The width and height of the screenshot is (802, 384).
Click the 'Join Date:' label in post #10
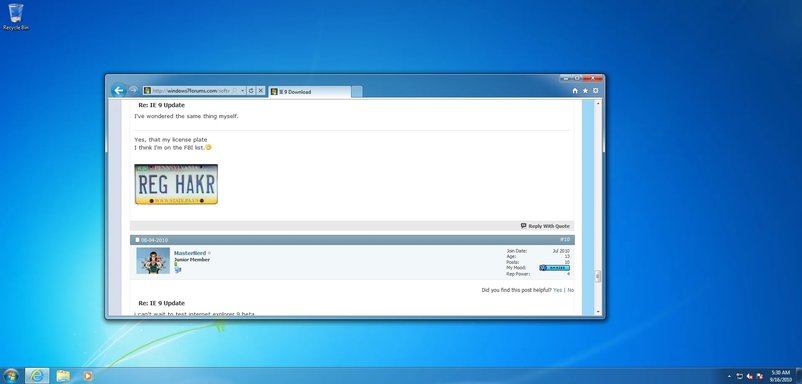(517, 251)
